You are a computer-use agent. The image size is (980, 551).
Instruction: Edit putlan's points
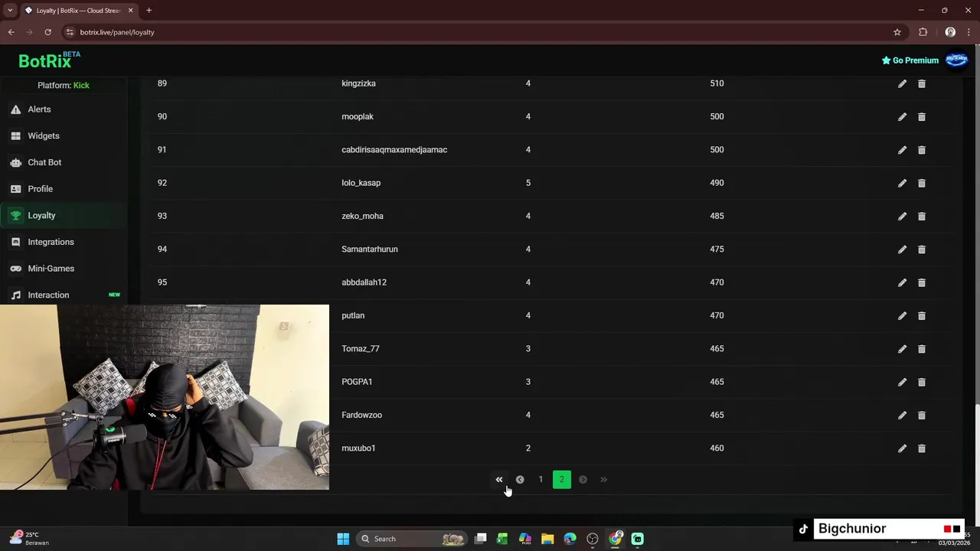tap(902, 315)
